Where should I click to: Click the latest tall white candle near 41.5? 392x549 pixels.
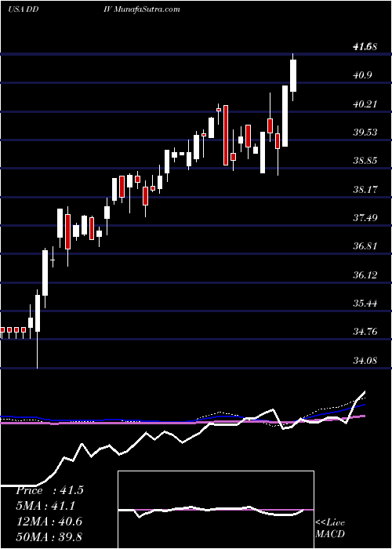coord(293,75)
